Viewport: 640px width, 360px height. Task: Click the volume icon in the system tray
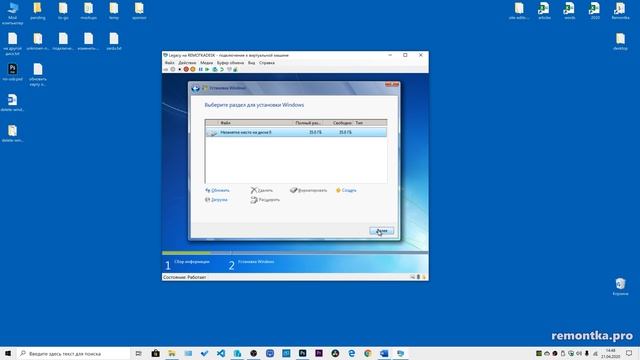[x=579, y=353]
